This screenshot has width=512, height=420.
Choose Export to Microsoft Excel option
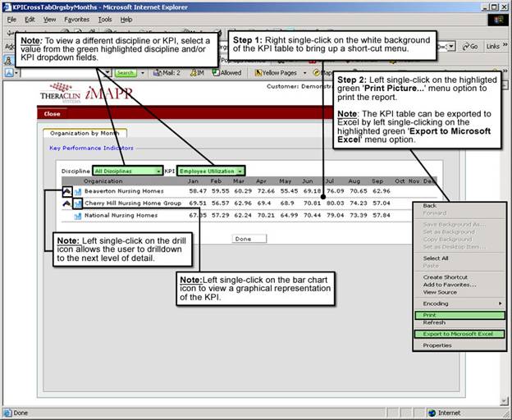point(459,334)
